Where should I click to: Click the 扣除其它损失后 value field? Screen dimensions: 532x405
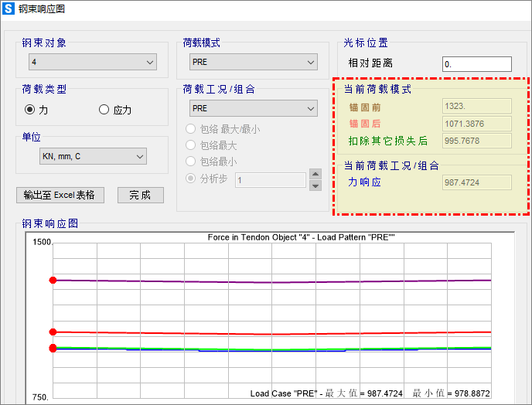[x=476, y=141]
